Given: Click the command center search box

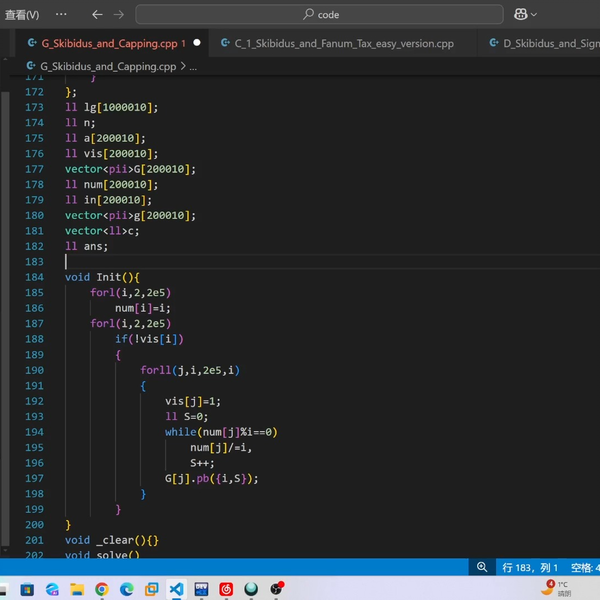Looking at the screenshot, I should click(x=319, y=15).
